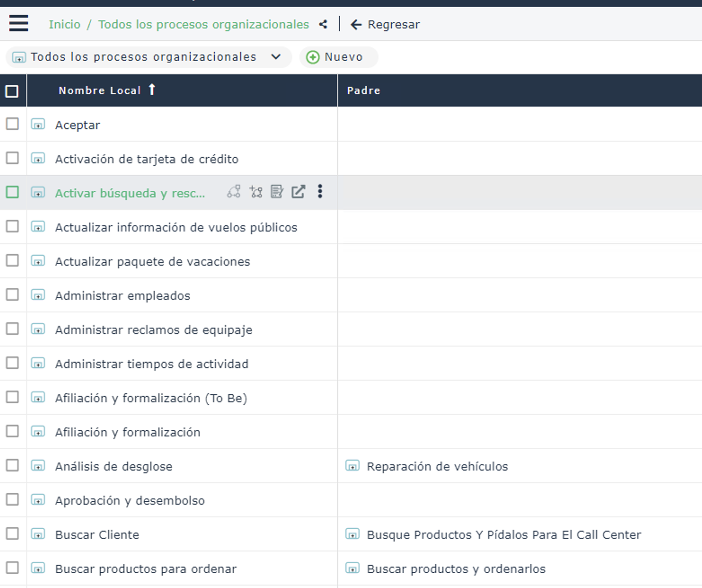Click process icon next to Buscar Cliente
The image size is (702, 588).
(x=38, y=535)
